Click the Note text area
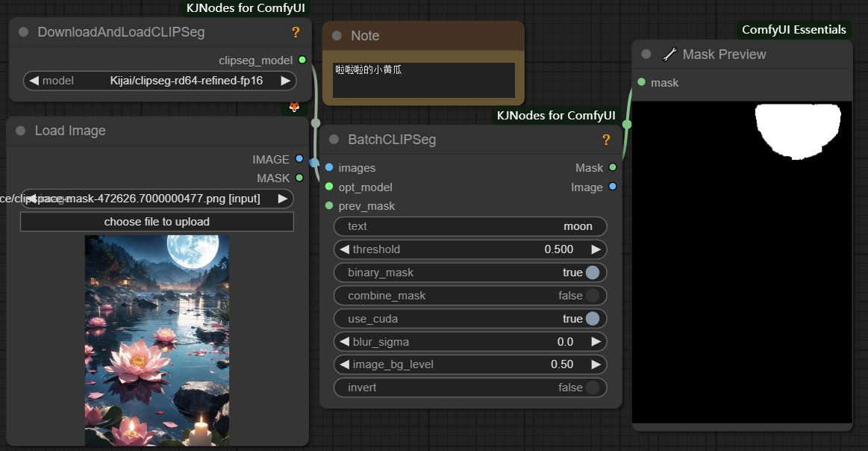 click(x=423, y=80)
